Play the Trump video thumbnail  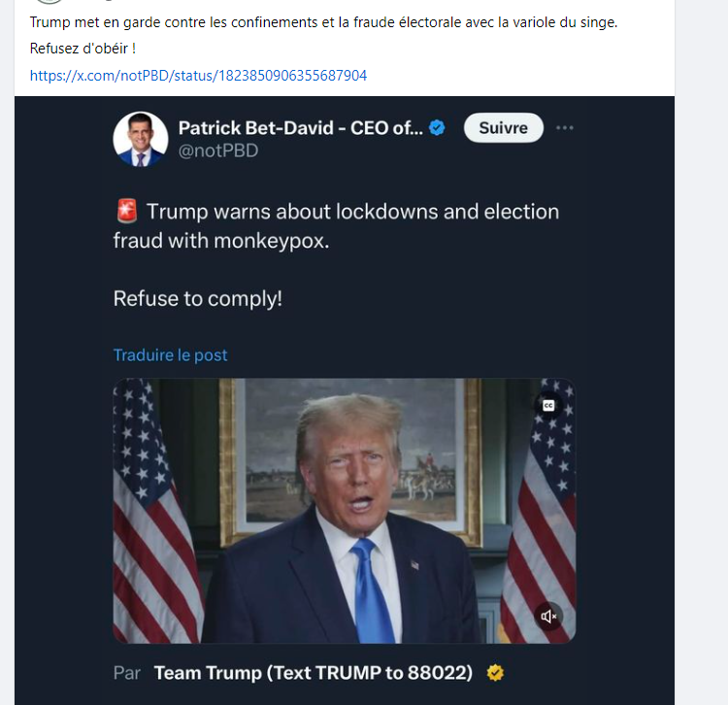click(344, 510)
